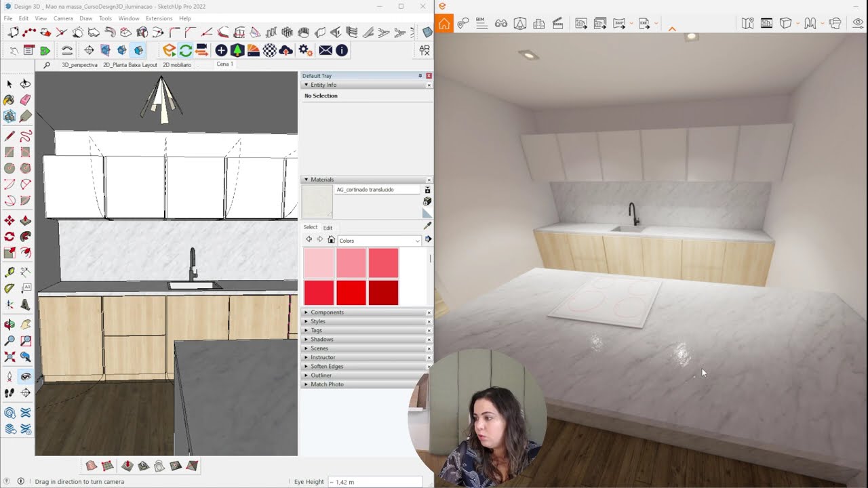The height and width of the screenshot is (488, 868).
Task: Open Enscape asset library tree icon
Action: coord(237,50)
